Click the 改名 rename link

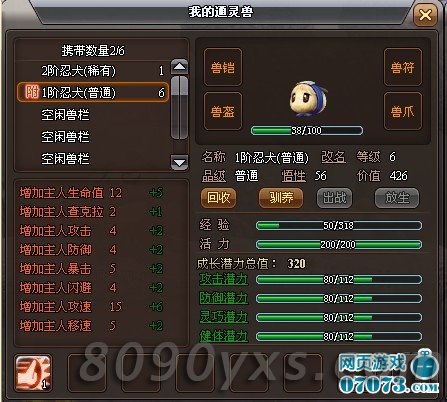point(333,157)
